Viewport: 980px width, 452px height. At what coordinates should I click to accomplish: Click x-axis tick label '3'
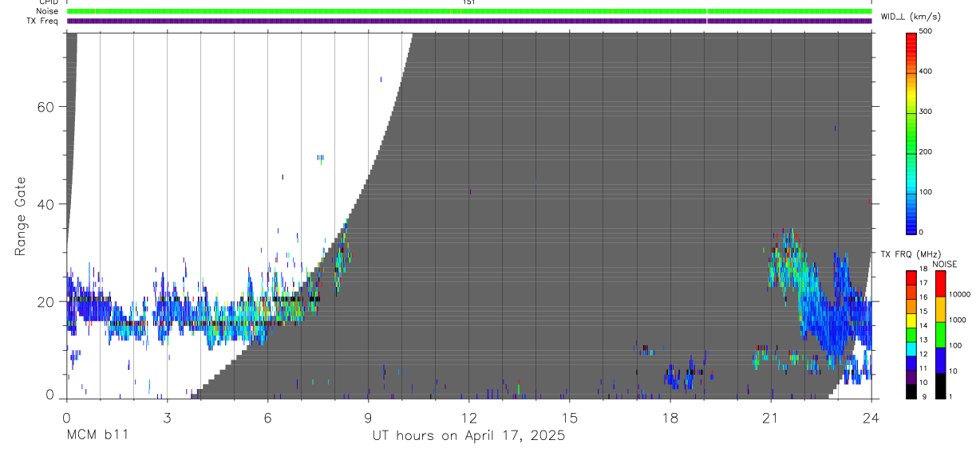(x=167, y=418)
